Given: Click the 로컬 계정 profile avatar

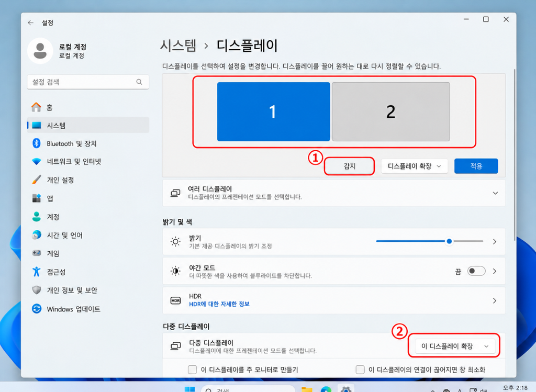Looking at the screenshot, I should point(40,51).
